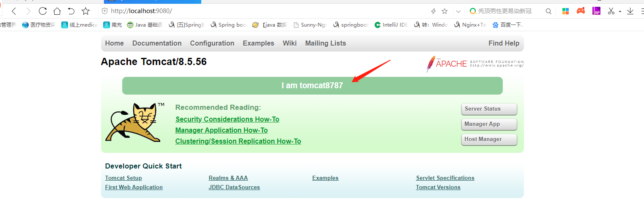
Task: Open the First Web Application link
Action: [x=134, y=187]
